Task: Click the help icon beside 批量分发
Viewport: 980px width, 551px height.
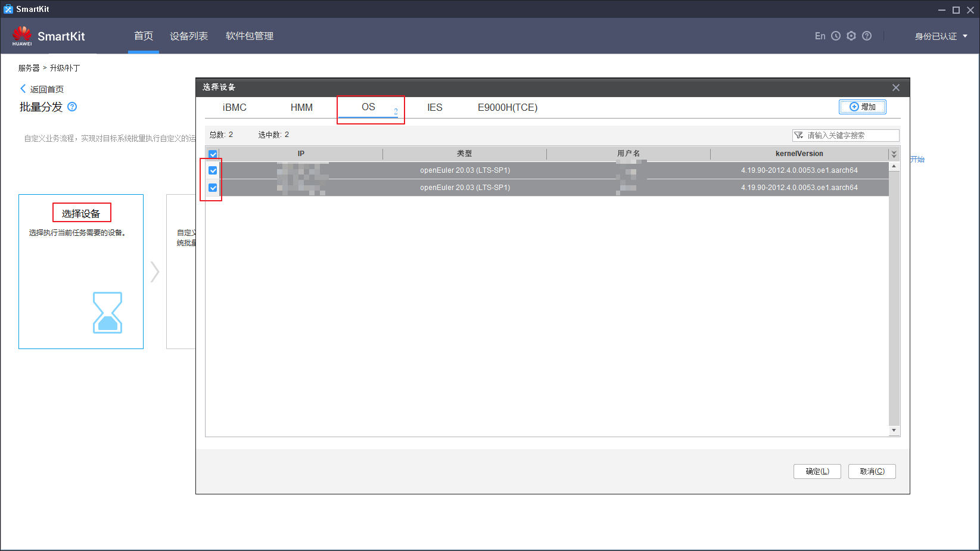Action: [x=72, y=107]
